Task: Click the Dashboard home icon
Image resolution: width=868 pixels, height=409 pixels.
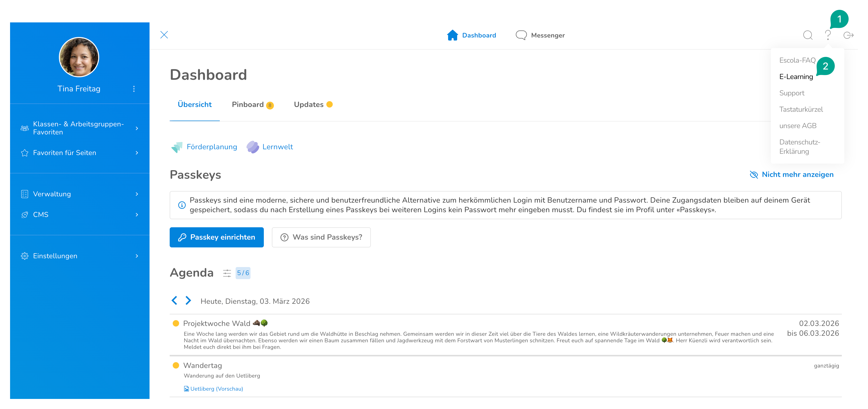Action: [452, 35]
